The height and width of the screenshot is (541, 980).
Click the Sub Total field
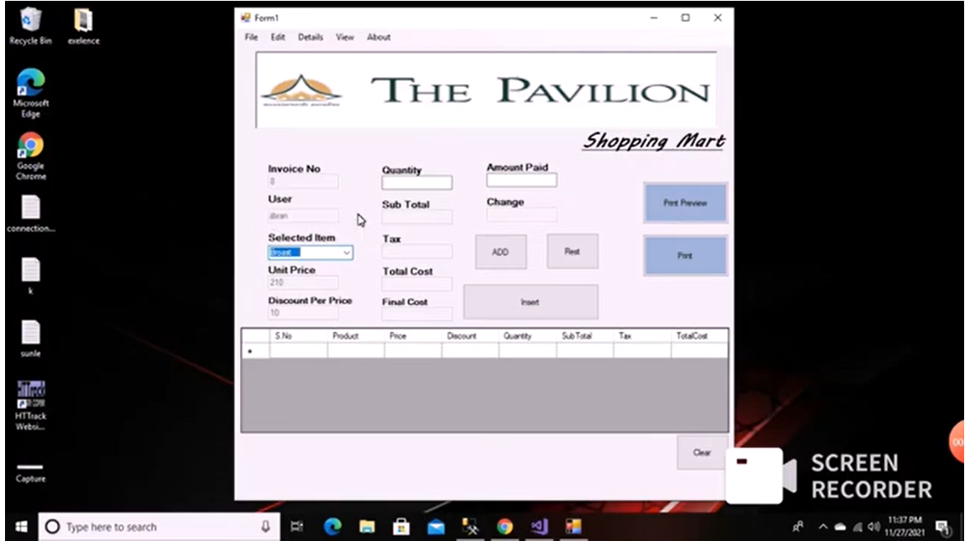pyautogui.click(x=417, y=217)
